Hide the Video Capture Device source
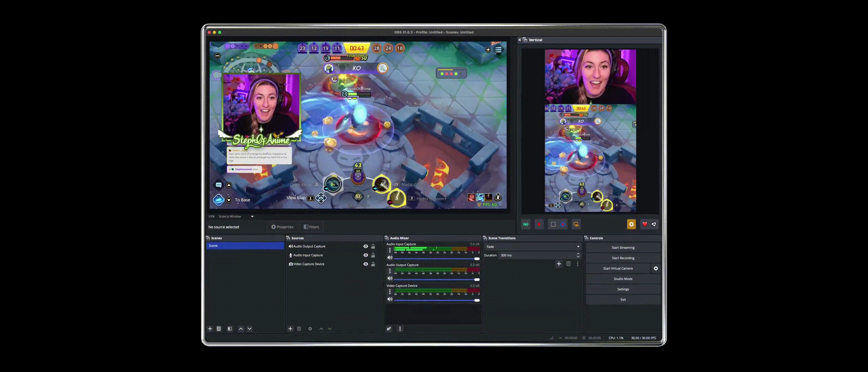The width and height of the screenshot is (868, 372). pyautogui.click(x=366, y=264)
